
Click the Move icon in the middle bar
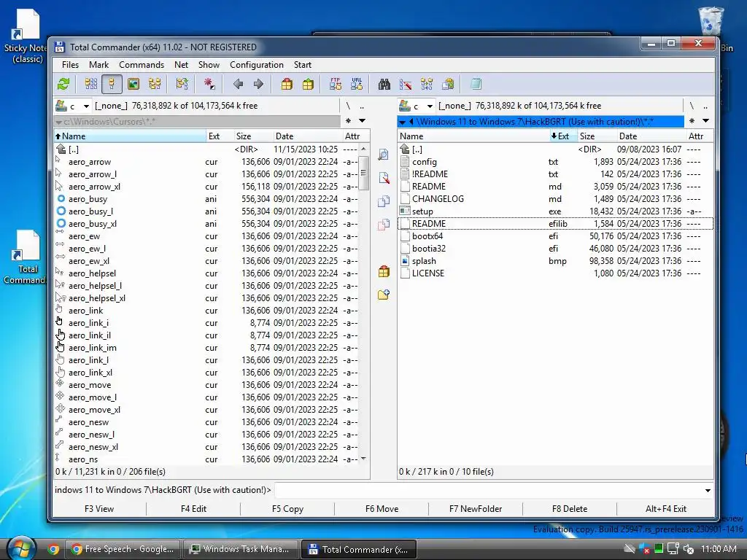(x=384, y=225)
